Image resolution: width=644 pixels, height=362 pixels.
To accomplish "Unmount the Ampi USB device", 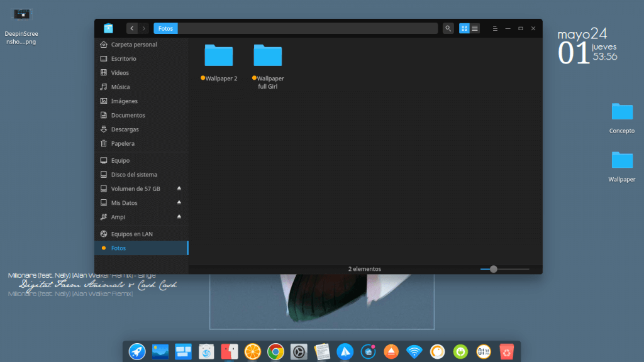I will (179, 217).
